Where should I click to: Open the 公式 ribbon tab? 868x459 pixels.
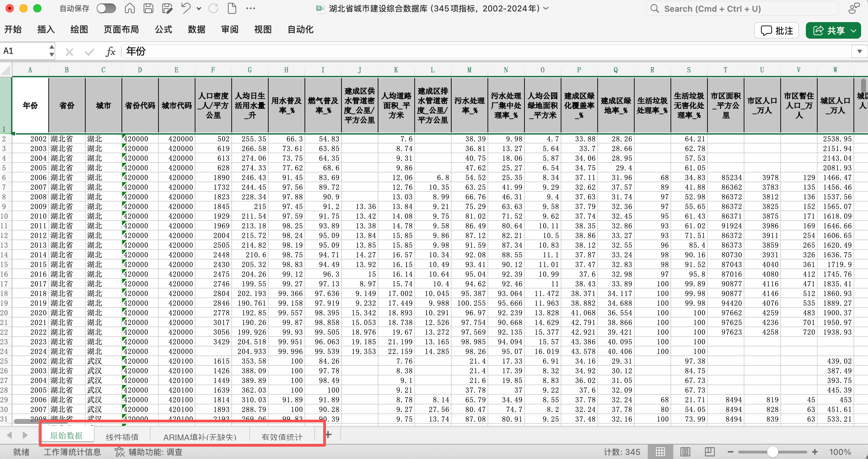tap(163, 30)
